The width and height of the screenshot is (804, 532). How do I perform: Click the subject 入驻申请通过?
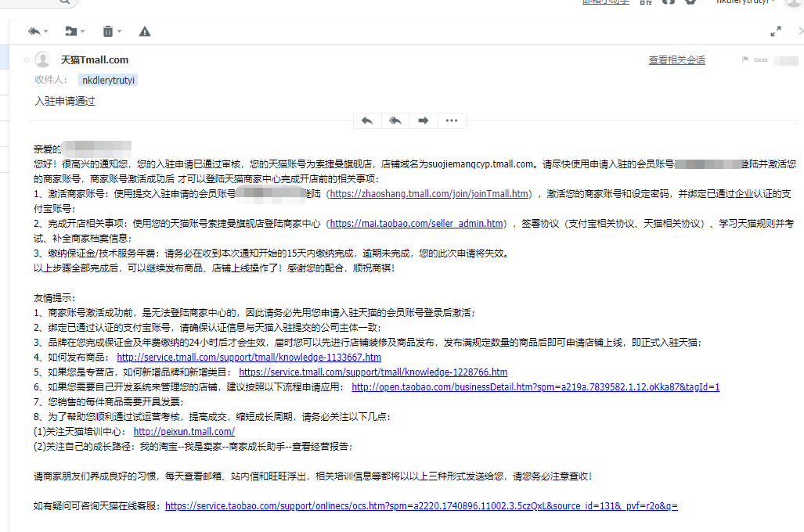[65, 101]
